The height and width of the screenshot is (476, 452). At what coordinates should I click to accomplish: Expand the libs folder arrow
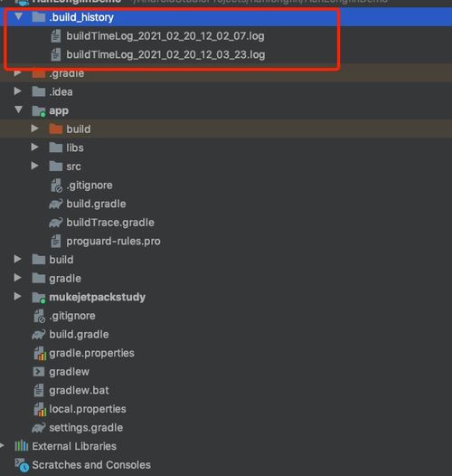(34, 148)
